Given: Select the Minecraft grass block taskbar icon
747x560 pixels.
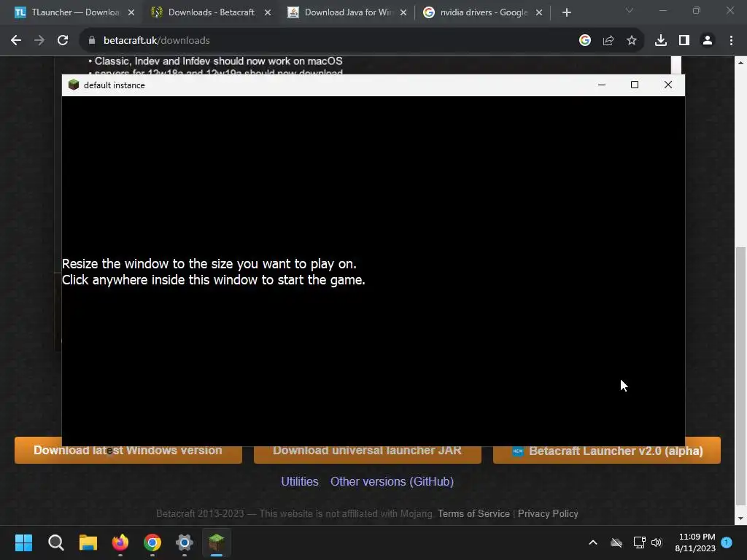Looking at the screenshot, I should tap(217, 542).
